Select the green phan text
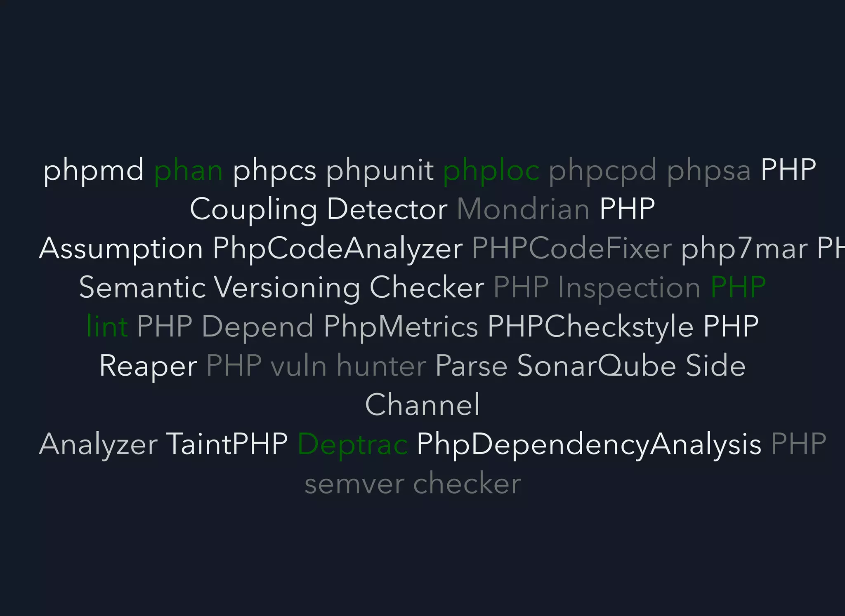Image resolution: width=845 pixels, height=616 pixels. [188, 170]
